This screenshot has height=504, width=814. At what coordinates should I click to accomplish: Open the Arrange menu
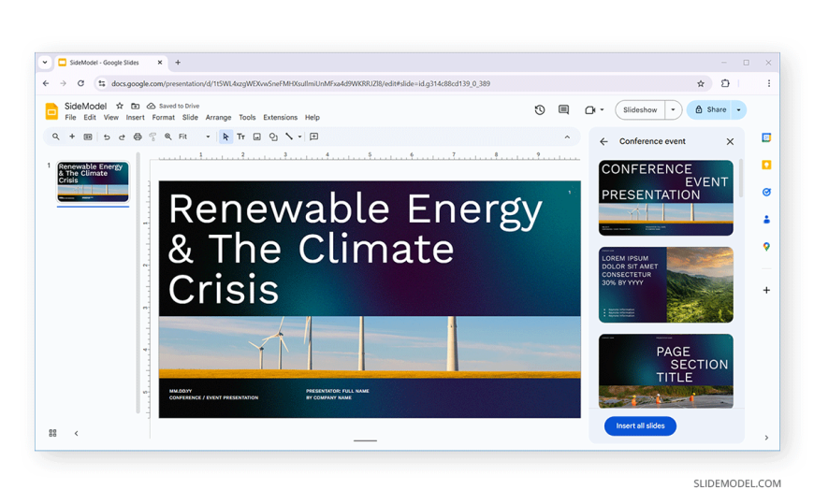[x=218, y=118]
